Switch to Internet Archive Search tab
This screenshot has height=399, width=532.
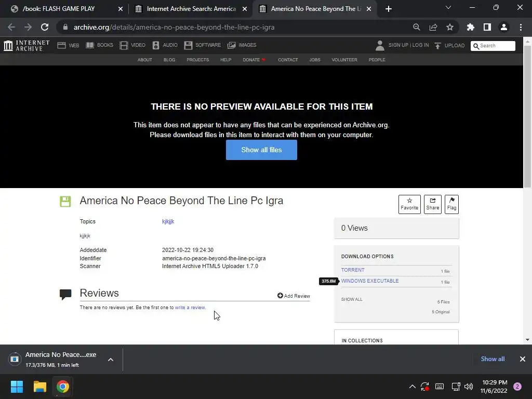coord(191,9)
